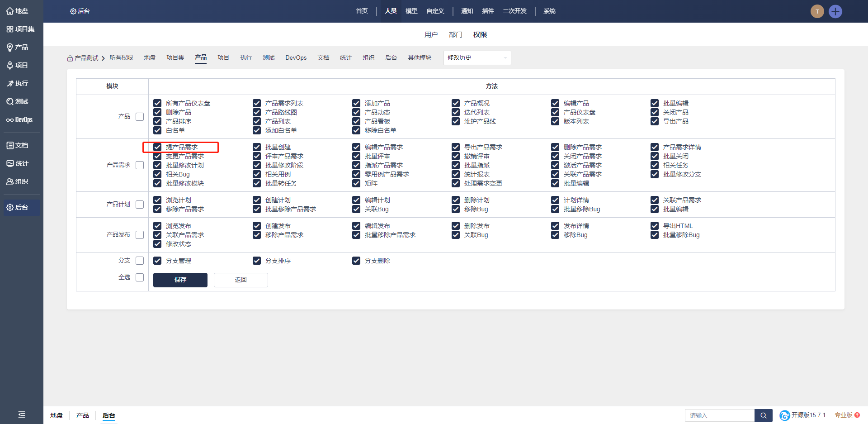Click the 产品测试 group breadcrumb

(86, 58)
